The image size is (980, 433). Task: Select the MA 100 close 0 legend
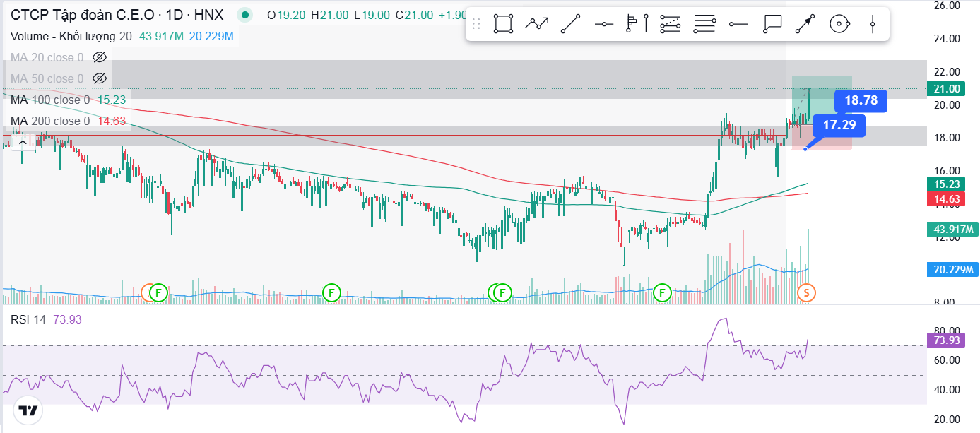point(50,100)
